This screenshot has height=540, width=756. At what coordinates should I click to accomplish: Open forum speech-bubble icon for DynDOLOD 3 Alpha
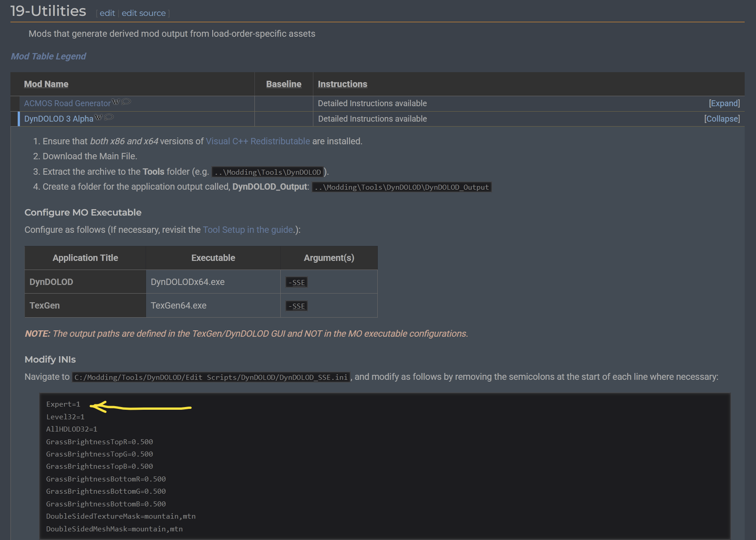coord(109,117)
